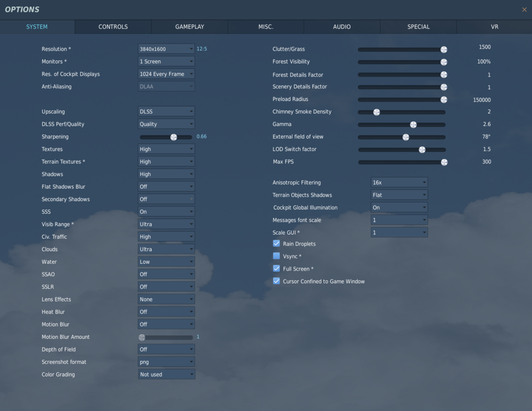The image size is (532, 411).
Task: Open the GAMEPLAY tab
Action: tap(190, 27)
